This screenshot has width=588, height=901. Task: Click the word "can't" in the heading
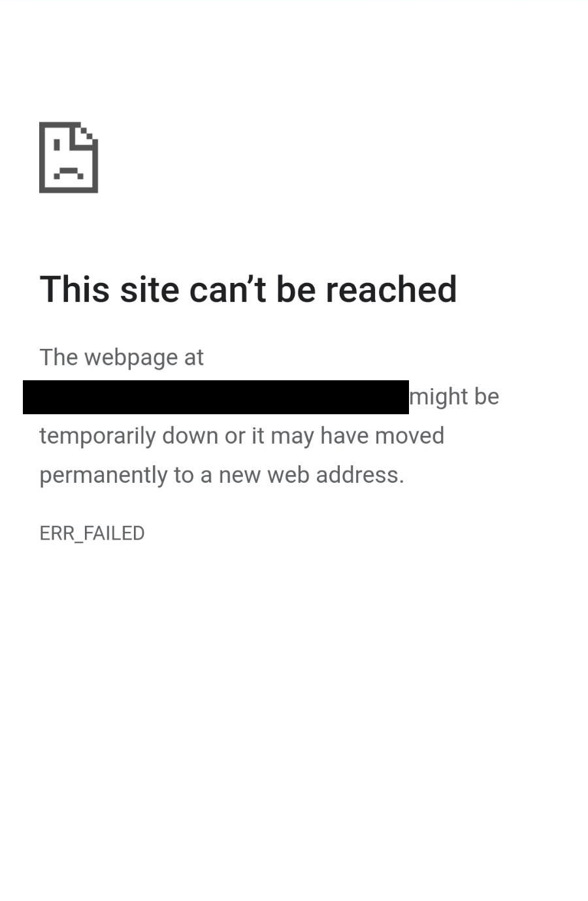pos(228,289)
